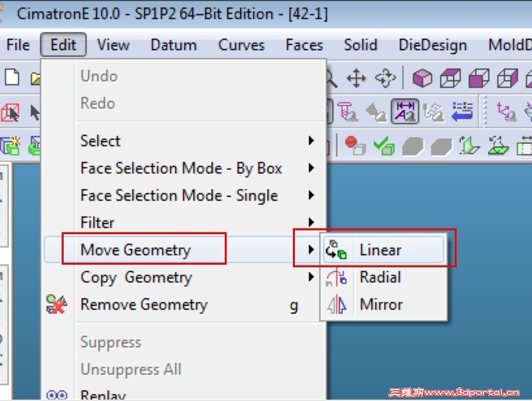532x401 pixels.
Task: Click the pink axis symbol toolbar icon
Action: point(506,112)
